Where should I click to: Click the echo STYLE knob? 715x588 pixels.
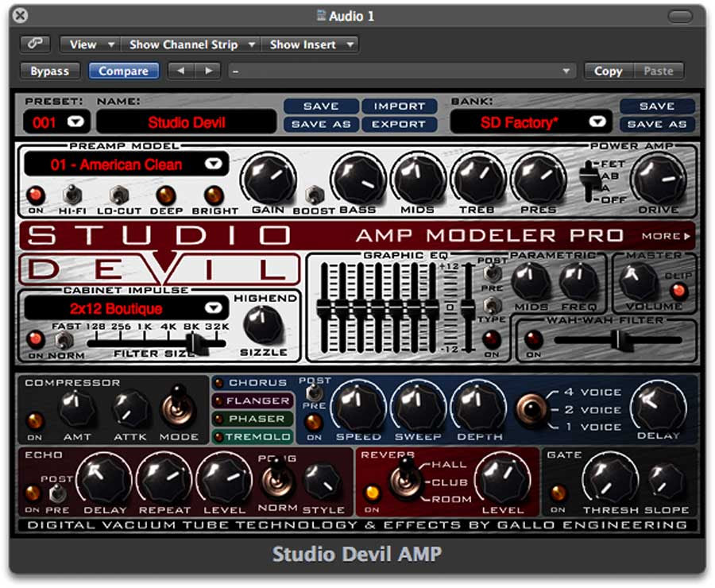click(x=323, y=482)
